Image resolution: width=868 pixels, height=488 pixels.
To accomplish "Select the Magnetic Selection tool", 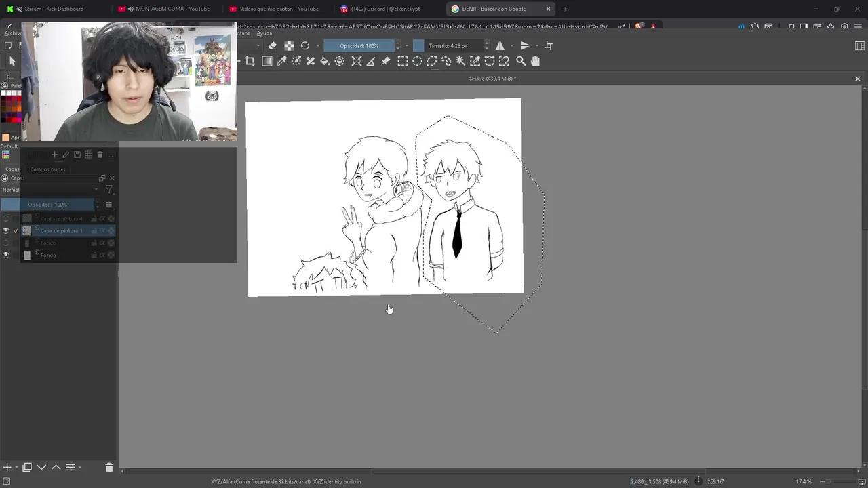I will click(x=504, y=61).
